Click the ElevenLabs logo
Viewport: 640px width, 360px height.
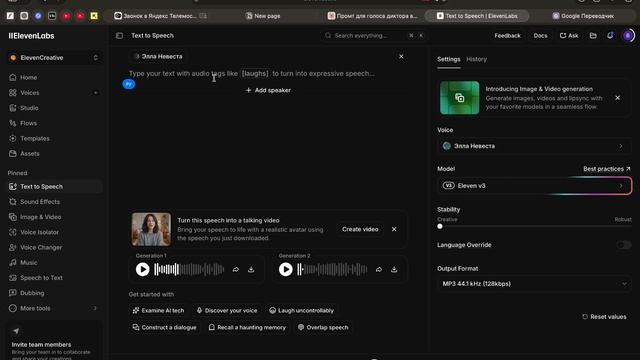coord(31,36)
